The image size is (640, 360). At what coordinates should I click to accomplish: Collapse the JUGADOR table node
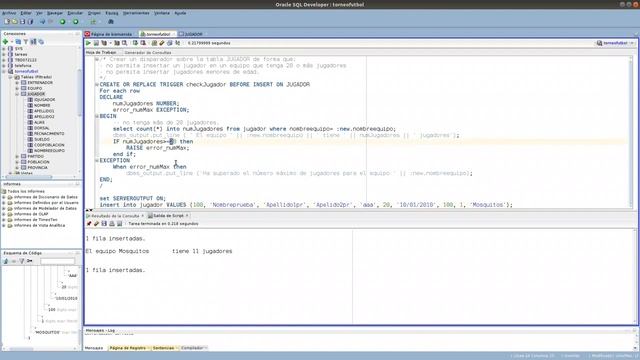17,94
